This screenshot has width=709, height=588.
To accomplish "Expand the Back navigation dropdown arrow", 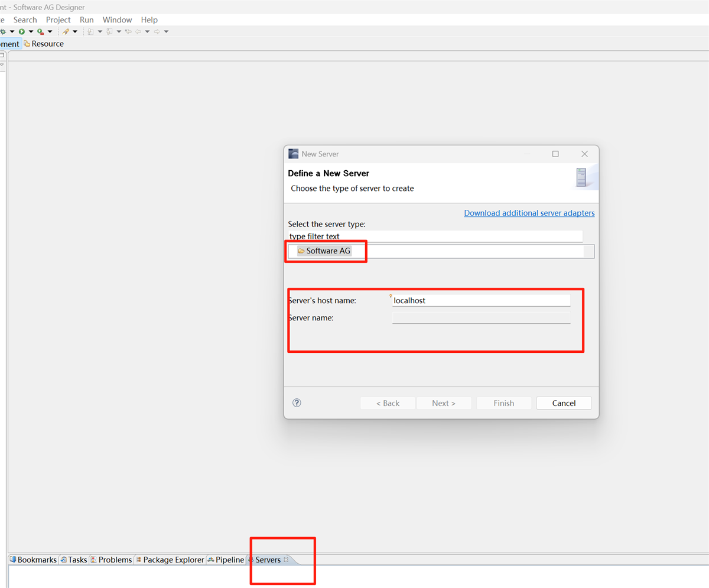I will point(147,31).
